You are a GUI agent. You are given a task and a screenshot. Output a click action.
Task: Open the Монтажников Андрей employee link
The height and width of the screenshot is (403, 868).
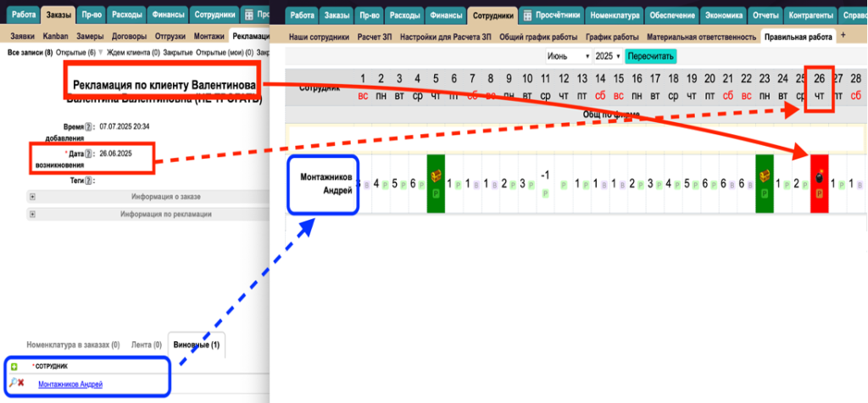(70, 384)
